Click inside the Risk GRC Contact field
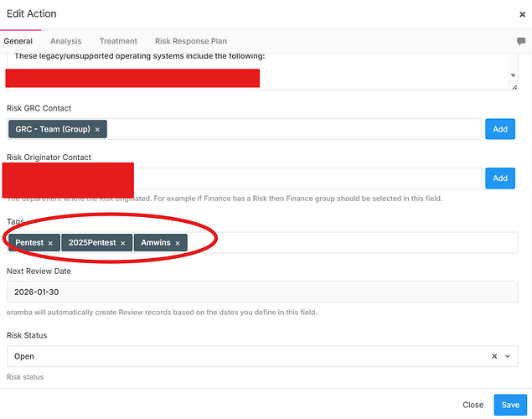Image resolution: width=532 pixels, height=419 pixels. pos(293,129)
